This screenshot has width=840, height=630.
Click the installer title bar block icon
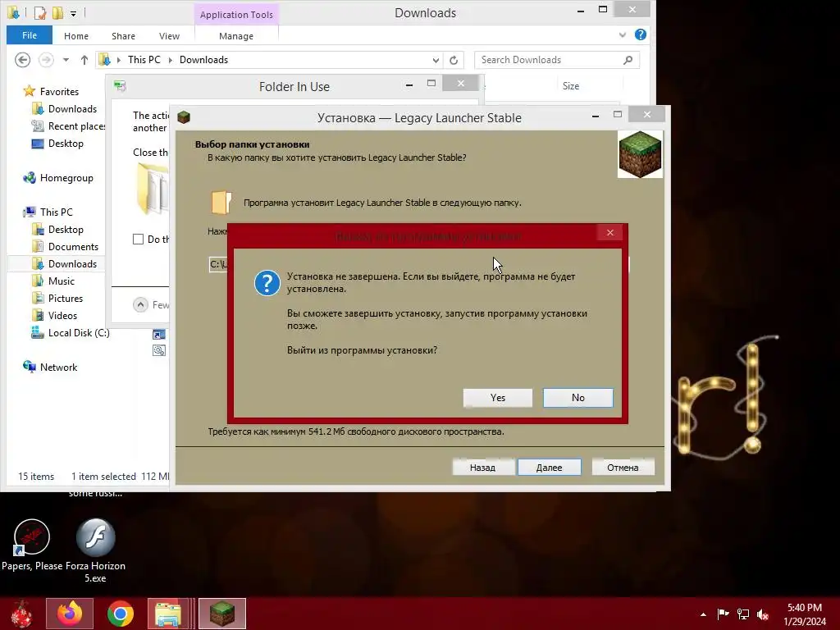(x=184, y=117)
